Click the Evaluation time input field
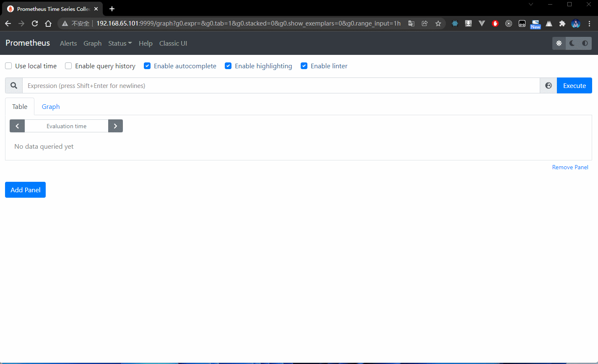 click(x=67, y=126)
